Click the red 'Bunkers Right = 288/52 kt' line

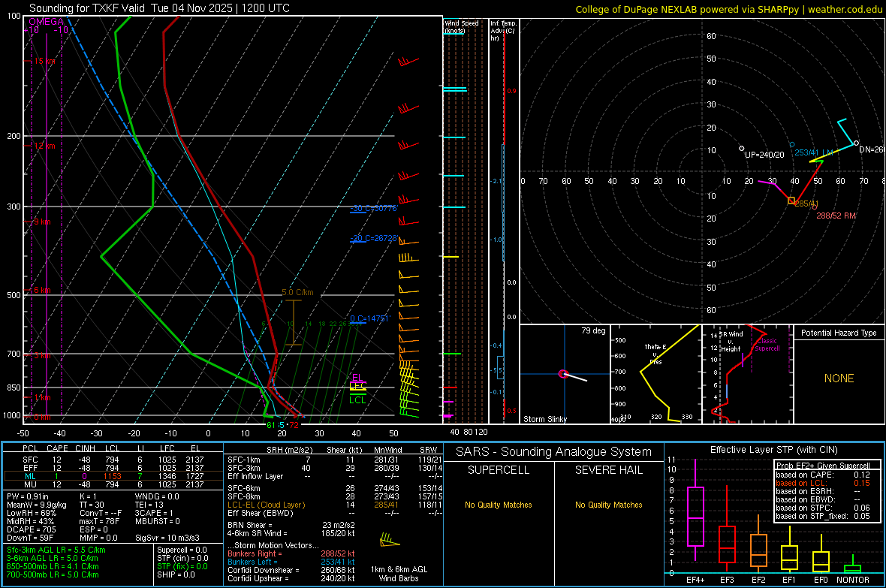[x=291, y=553]
